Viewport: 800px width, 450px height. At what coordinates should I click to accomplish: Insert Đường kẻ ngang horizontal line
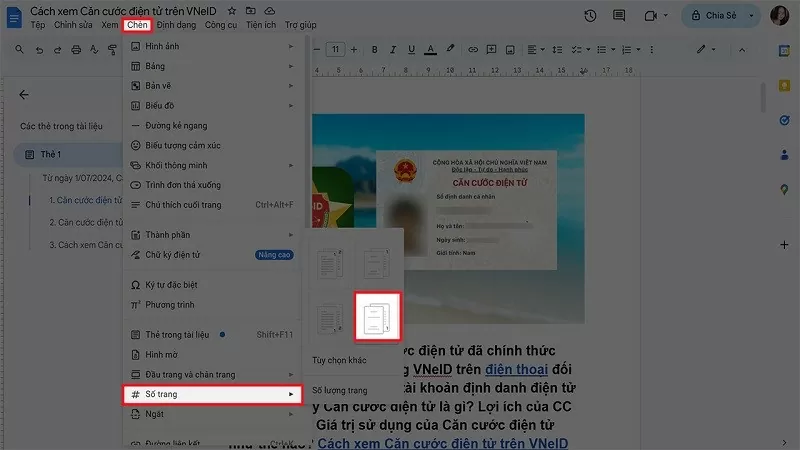coord(212,126)
